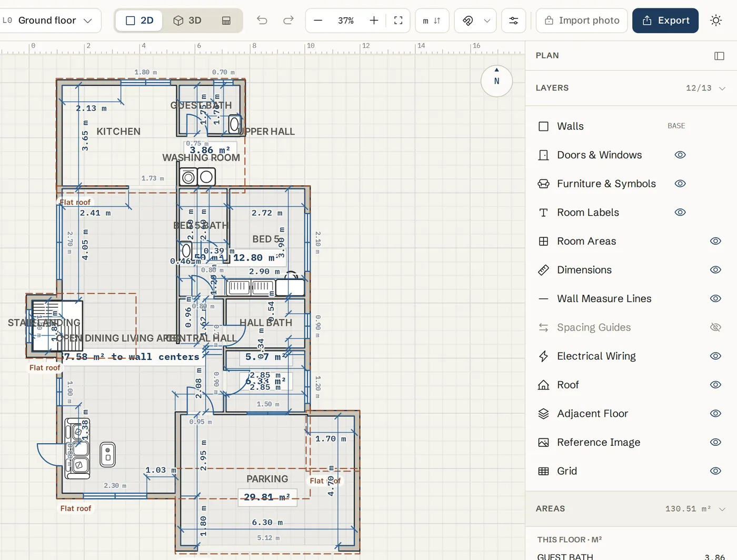This screenshot has height=560, width=737.
Task: Click the Roof house icon
Action: (x=544, y=385)
